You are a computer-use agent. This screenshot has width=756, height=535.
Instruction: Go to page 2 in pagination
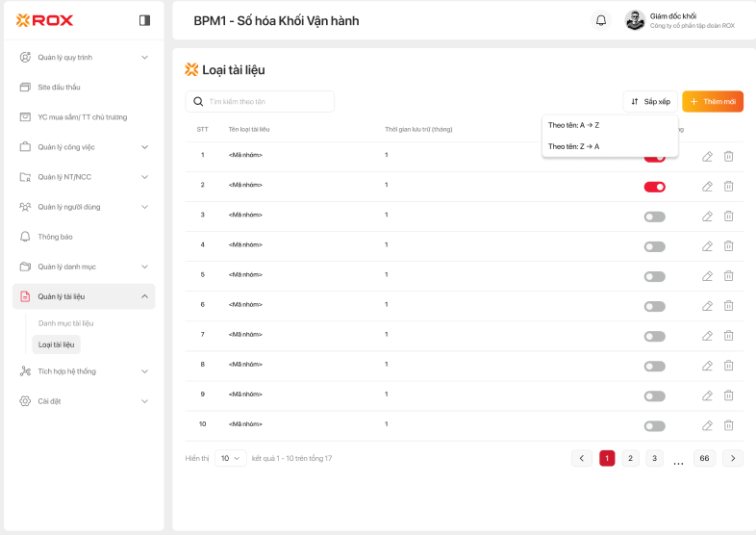(630, 458)
